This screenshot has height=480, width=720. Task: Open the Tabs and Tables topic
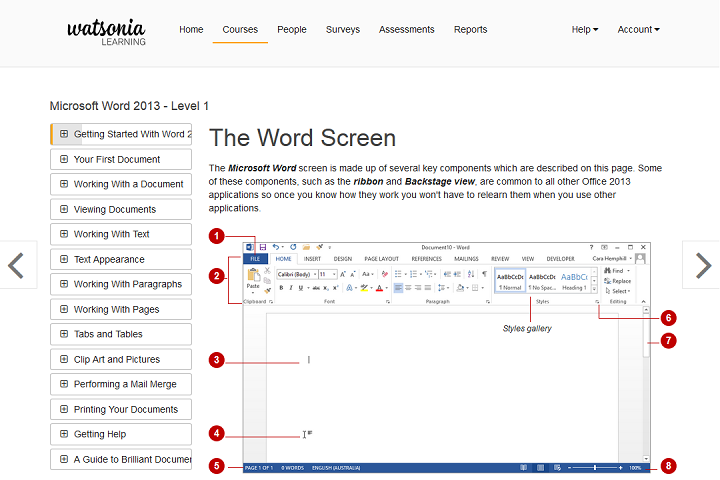[x=121, y=334]
